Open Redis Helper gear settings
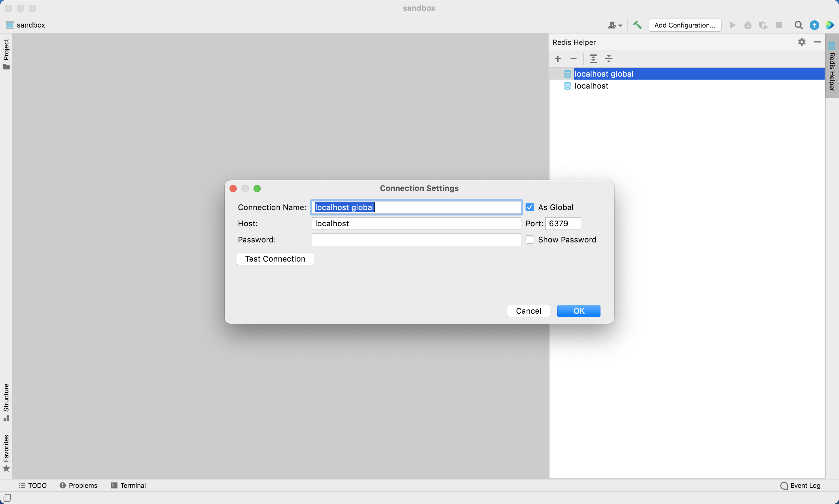This screenshot has width=839, height=504. (x=802, y=42)
